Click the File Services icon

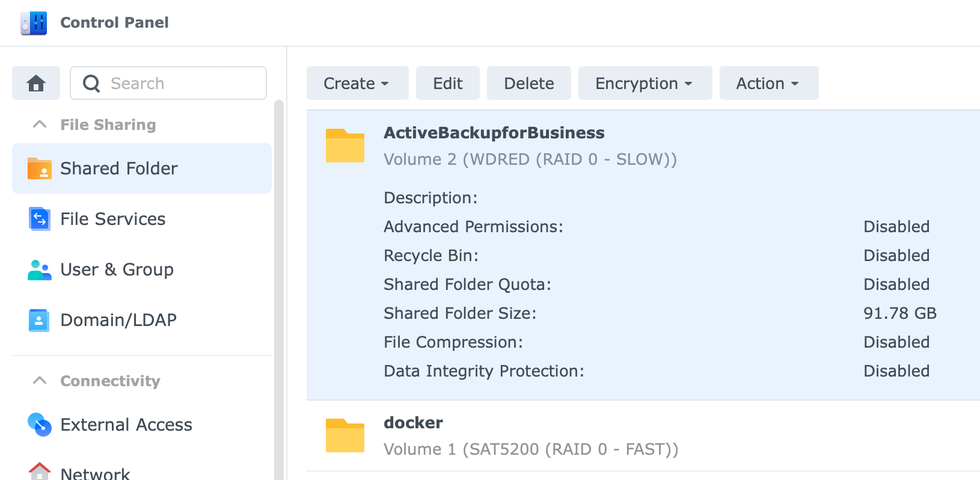[x=40, y=219]
